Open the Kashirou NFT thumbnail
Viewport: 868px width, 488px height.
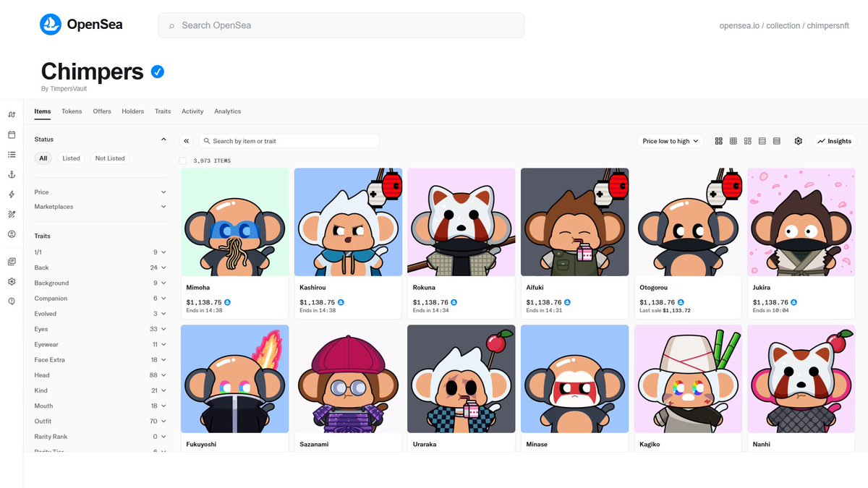pyautogui.click(x=348, y=222)
